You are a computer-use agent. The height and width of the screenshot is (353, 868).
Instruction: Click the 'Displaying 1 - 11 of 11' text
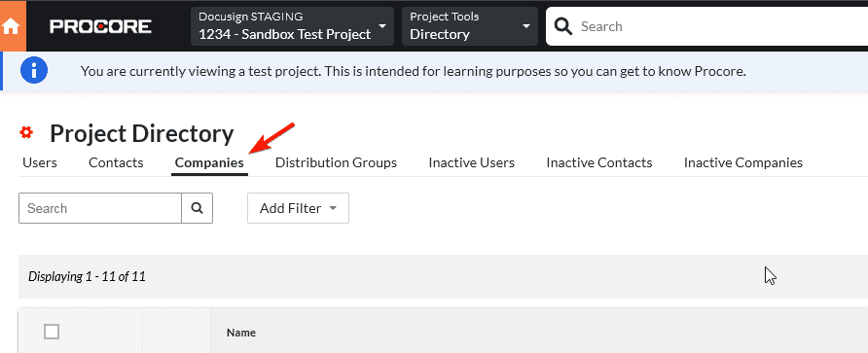click(x=87, y=276)
